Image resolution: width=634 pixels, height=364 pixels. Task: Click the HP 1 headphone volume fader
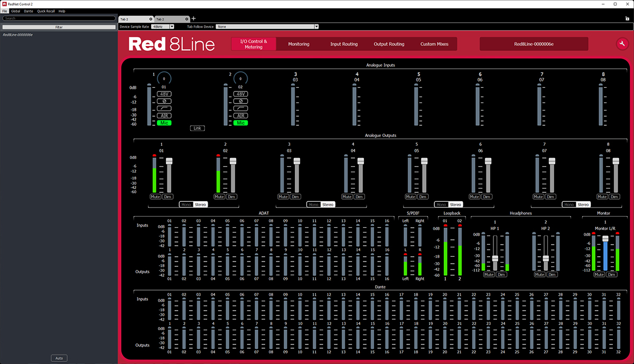pos(495,258)
